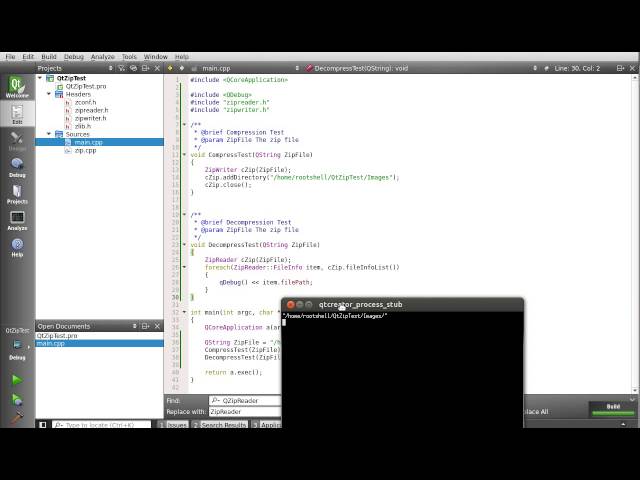
Task: Click the Find field containing QZipReader
Action: click(245, 400)
